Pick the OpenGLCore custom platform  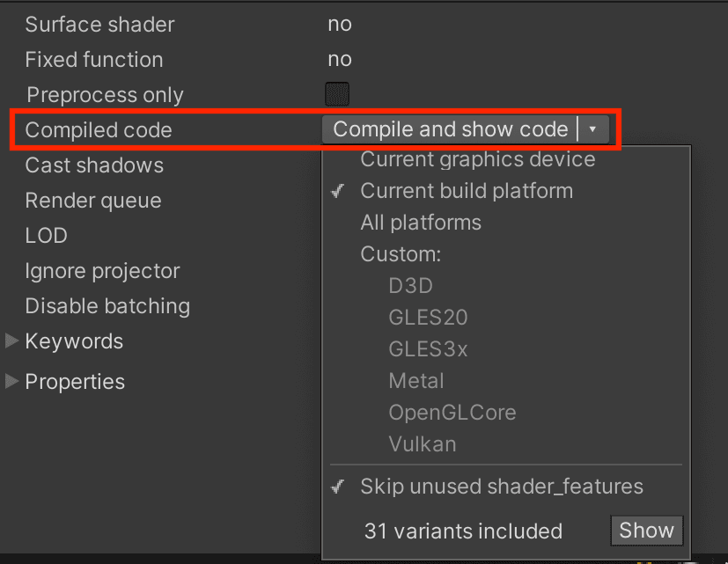(452, 413)
